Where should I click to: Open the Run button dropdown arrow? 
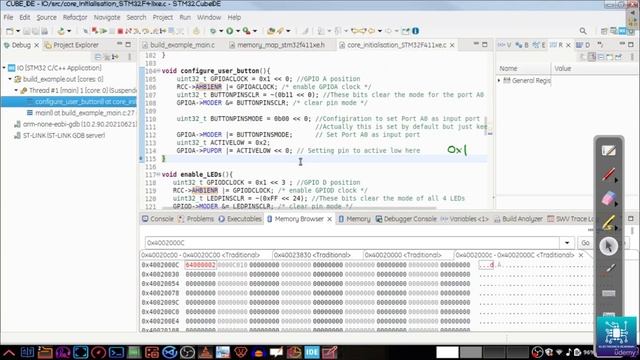[x=238, y=31]
